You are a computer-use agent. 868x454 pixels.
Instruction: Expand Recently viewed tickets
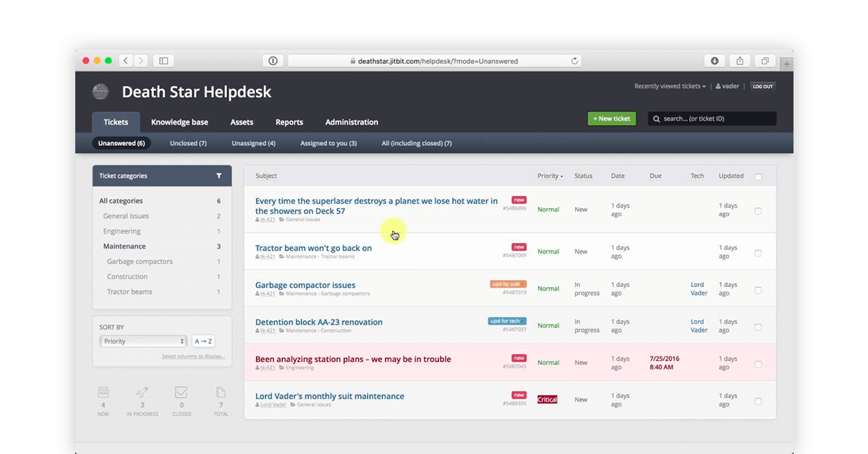point(669,86)
